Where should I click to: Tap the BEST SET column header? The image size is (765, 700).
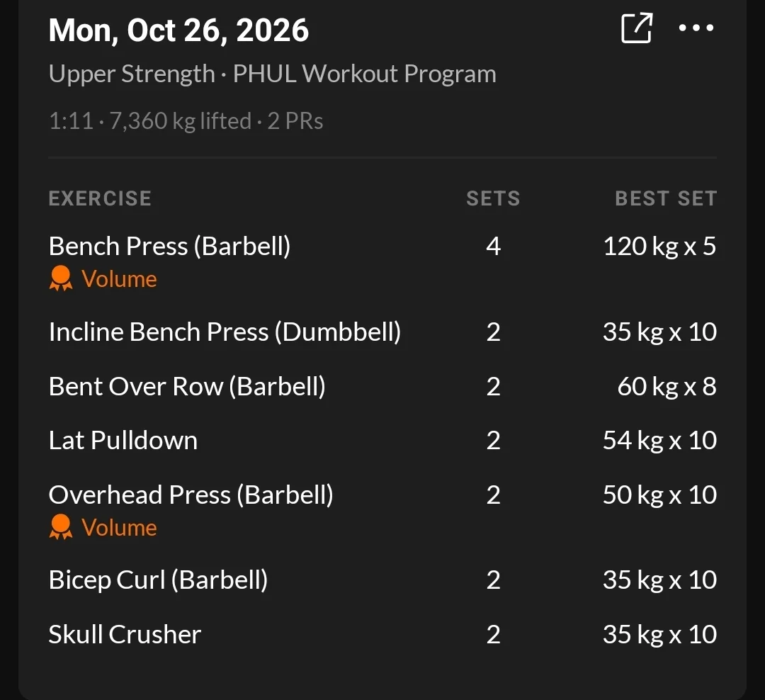tap(666, 198)
